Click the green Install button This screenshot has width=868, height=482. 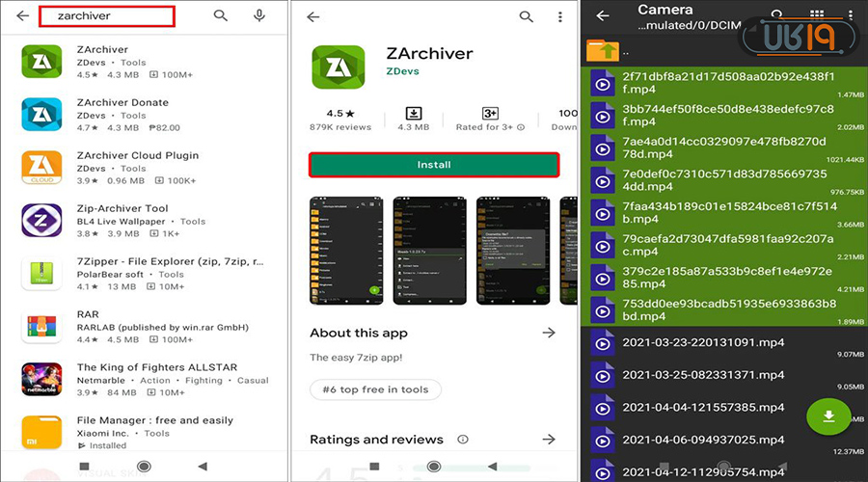point(434,165)
